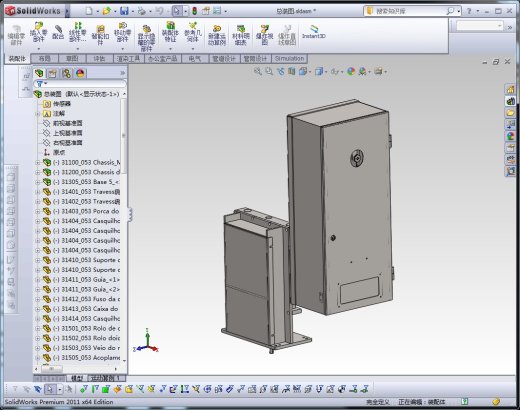Expand the 31305_053 Base 5 component
This screenshot has height=410, width=520.
point(38,182)
